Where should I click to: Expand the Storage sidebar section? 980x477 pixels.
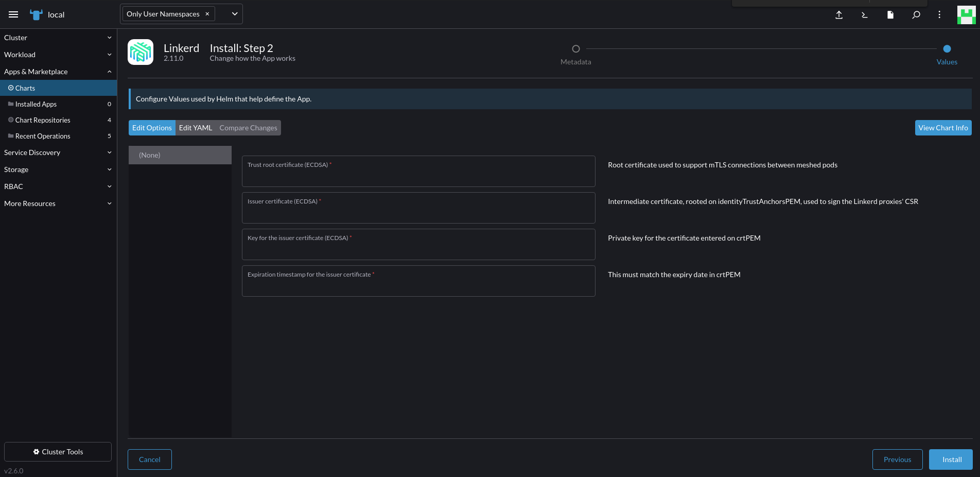tap(58, 169)
